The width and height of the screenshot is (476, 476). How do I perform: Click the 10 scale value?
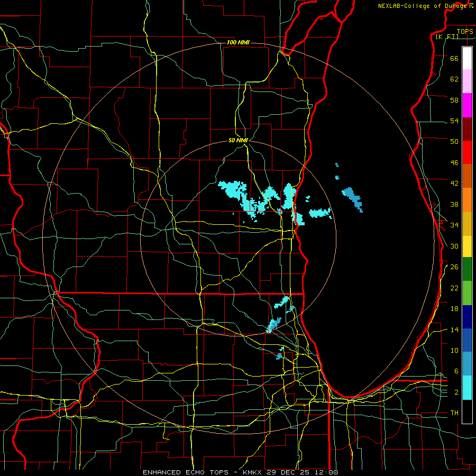(x=454, y=351)
